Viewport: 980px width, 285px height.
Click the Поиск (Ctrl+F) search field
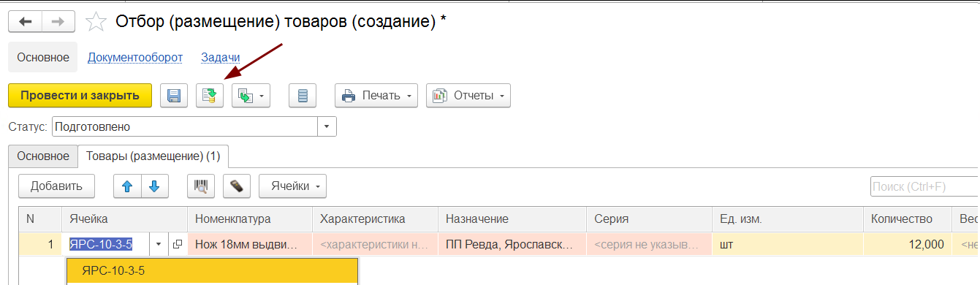(x=924, y=187)
